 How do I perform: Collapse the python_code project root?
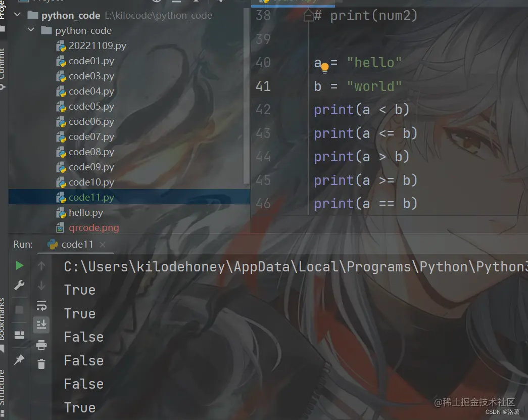[x=18, y=15]
